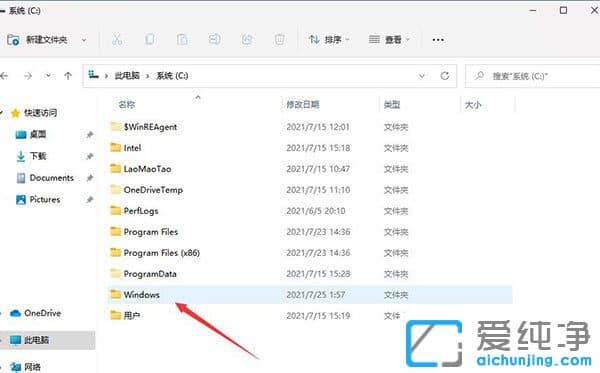600x373 pixels.
Task: Sort by the 修改日期 column header
Action: click(x=303, y=104)
